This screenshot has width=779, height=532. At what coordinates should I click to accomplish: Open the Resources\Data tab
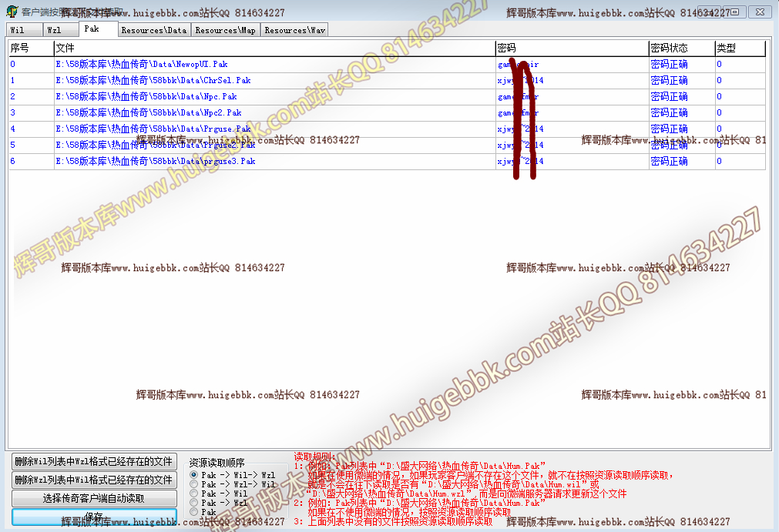[154, 30]
